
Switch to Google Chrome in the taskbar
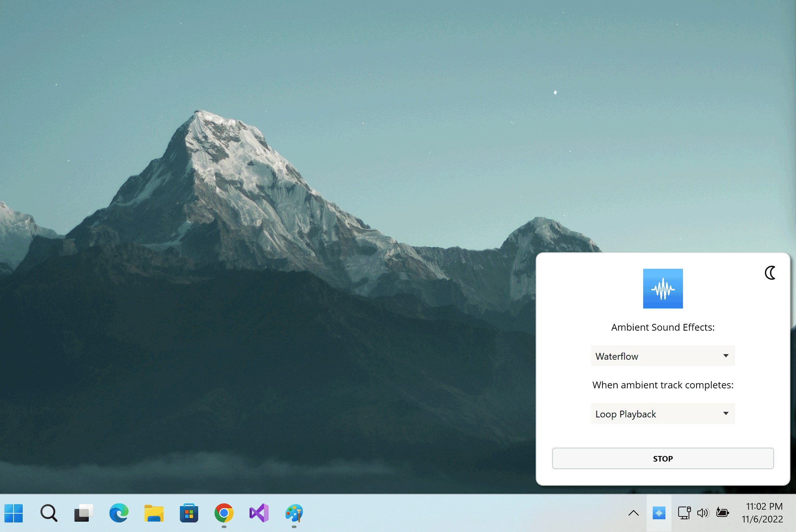pos(224,513)
